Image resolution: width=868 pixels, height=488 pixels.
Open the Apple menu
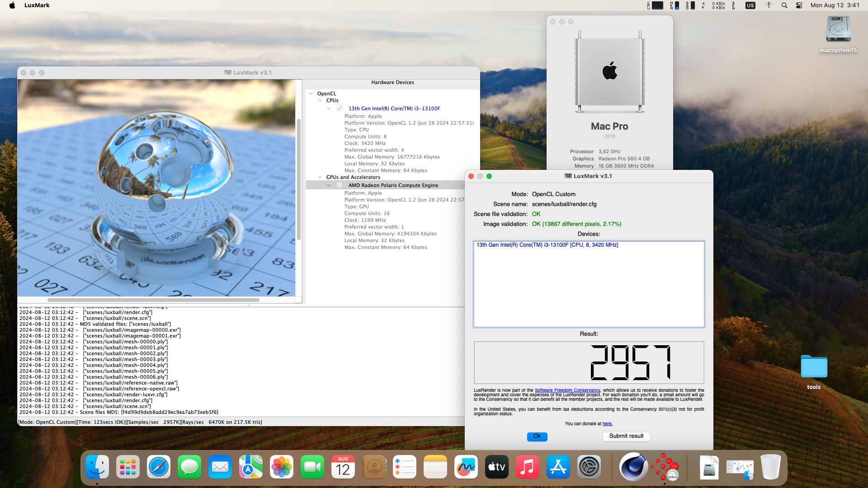click(x=12, y=5)
